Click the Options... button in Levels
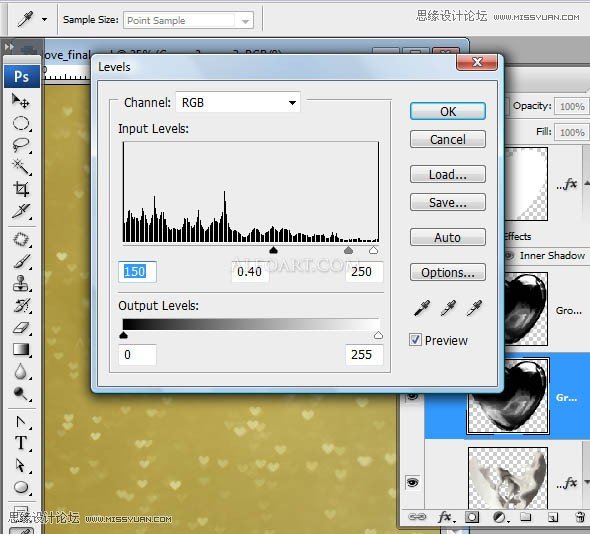 [x=448, y=272]
